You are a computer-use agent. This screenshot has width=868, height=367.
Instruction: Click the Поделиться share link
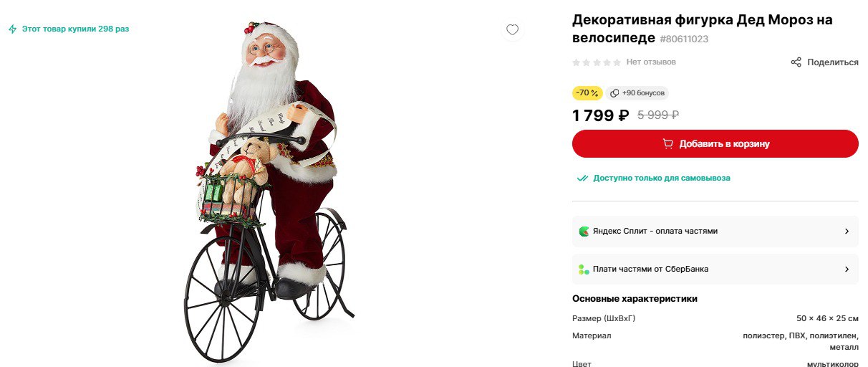(824, 62)
